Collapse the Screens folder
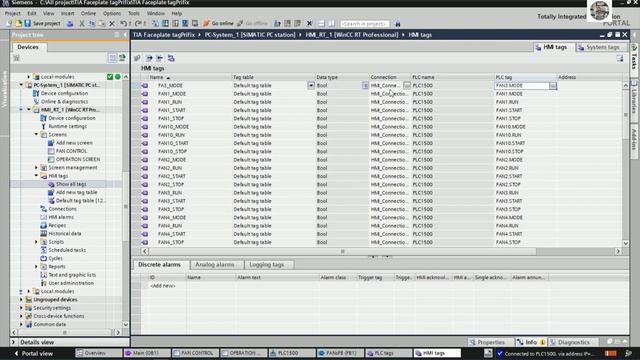This screenshot has height=360, width=640. coord(36,134)
